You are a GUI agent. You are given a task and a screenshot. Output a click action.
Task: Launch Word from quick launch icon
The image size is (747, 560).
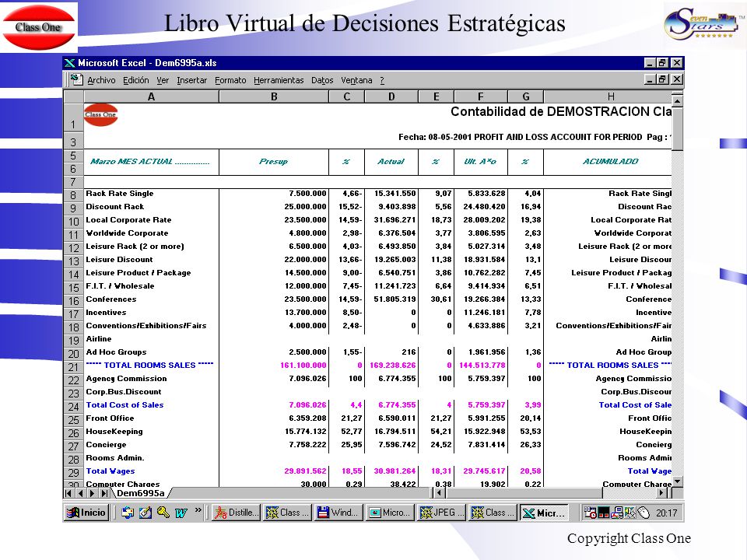pyautogui.click(x=181, y=513)
